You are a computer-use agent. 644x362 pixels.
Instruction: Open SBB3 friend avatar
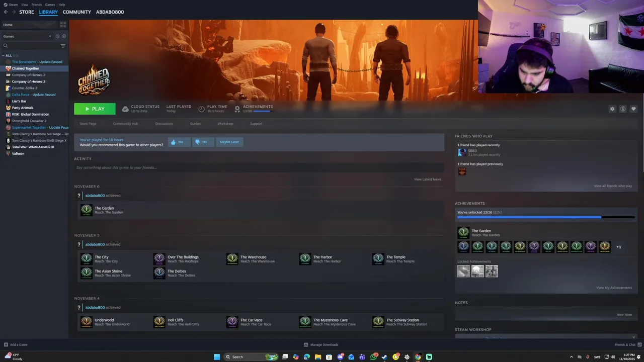click(x=461, y=153)
